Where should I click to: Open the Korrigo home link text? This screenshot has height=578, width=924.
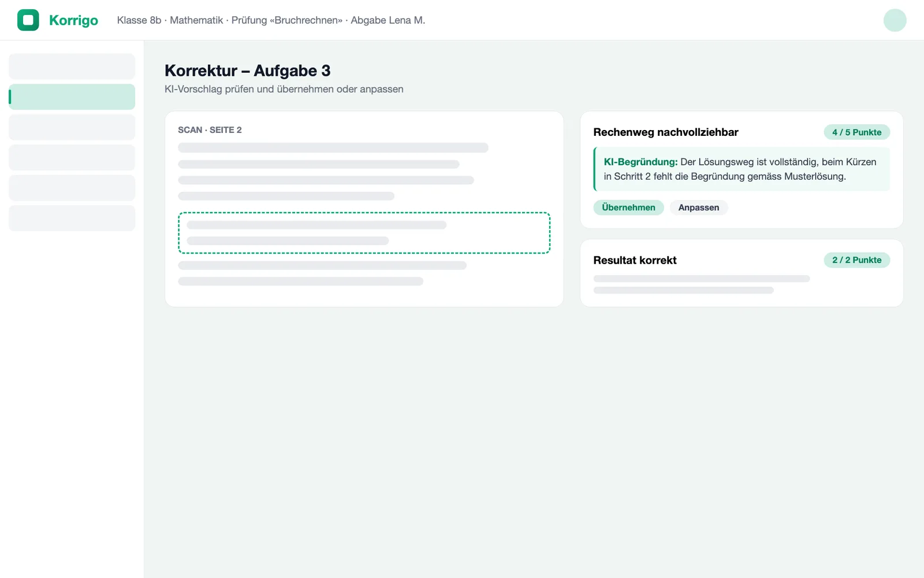click(73, 20)
